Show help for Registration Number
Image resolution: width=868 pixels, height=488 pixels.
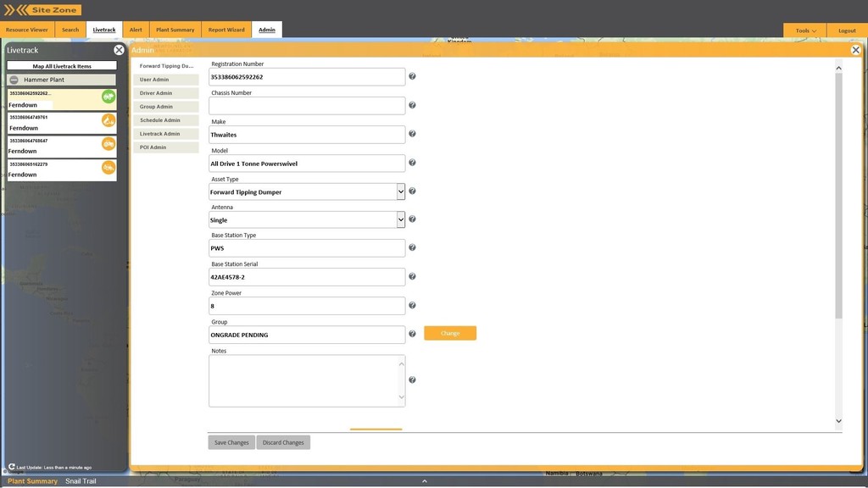click(x=412, y=76)
